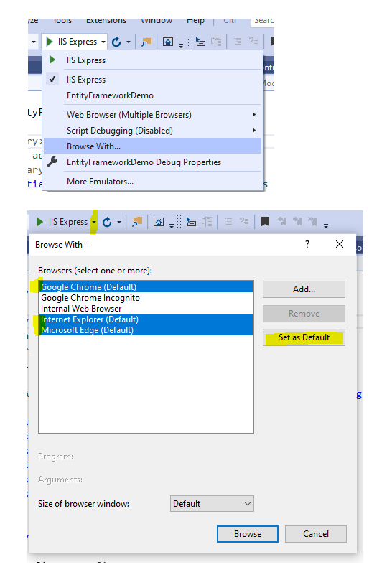Expand the Script Debugging (Disabled) submenu

click(x=152, y=131)
